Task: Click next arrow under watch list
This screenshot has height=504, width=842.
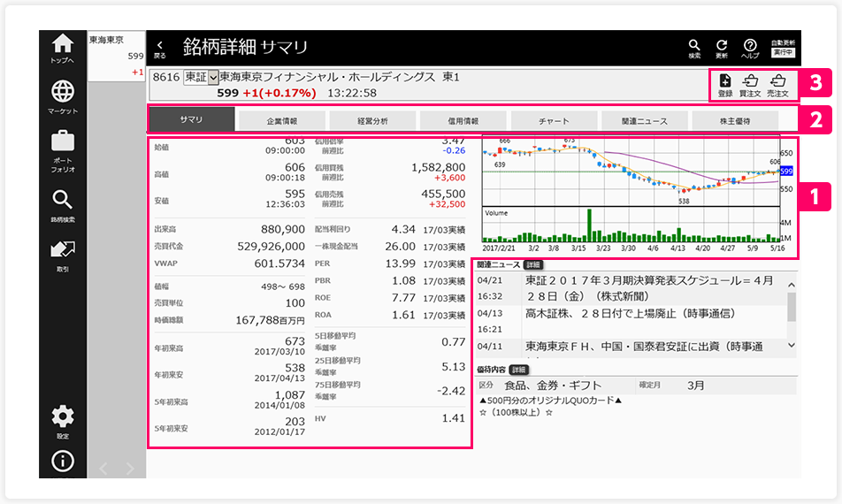Action: pyautogui.click(x=130, y=469)
